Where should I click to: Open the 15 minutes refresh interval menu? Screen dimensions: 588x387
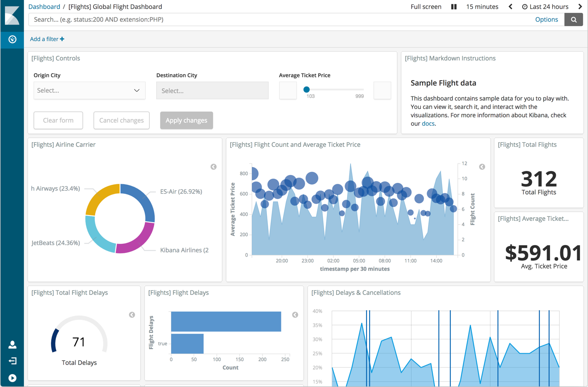[x=482, y=7]
